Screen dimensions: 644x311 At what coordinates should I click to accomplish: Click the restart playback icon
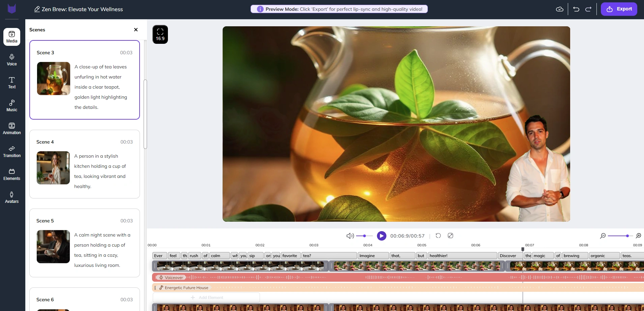click(438, 236)
